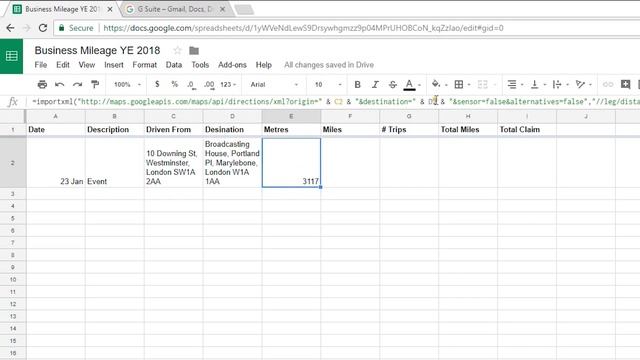Increase decimal places
The image size is (640, 360).
(x=209, y=84)
